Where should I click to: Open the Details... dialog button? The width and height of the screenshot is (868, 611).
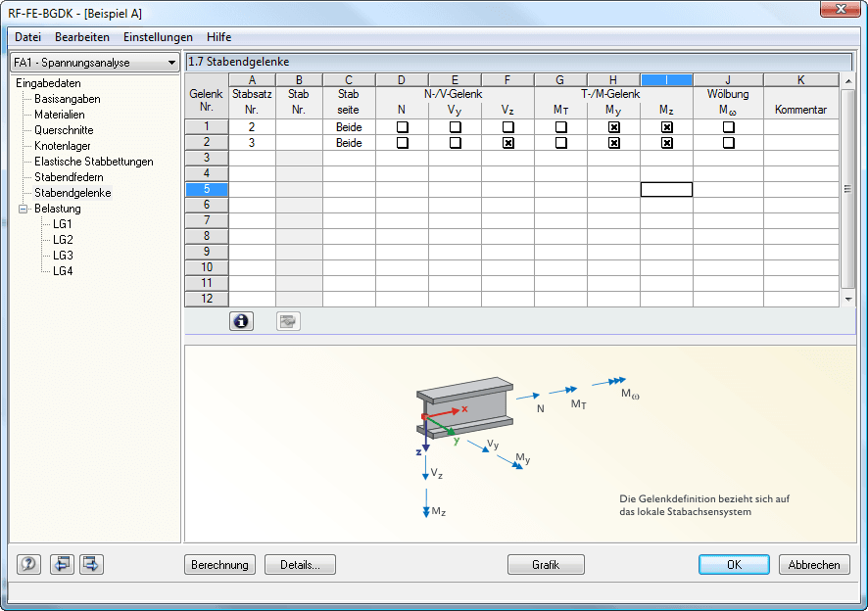click(x=300, y=565)
